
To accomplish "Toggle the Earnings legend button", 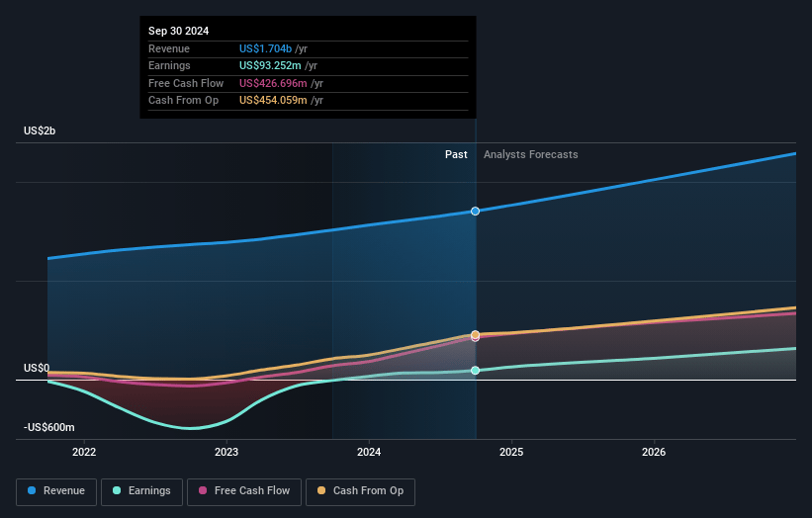I will coord(141,491).
